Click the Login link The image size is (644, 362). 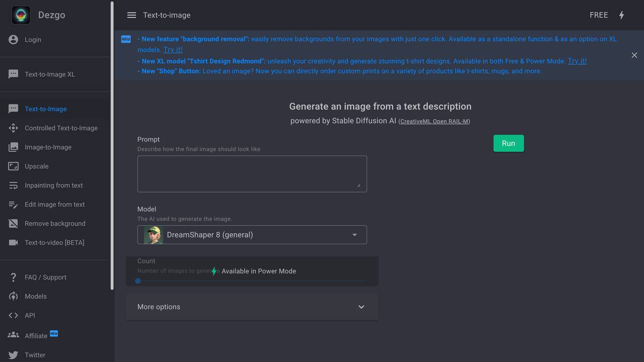(33, 40)
